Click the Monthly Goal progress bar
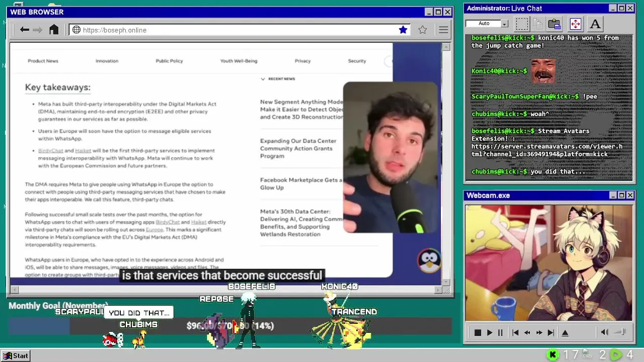 coord(230,326)
